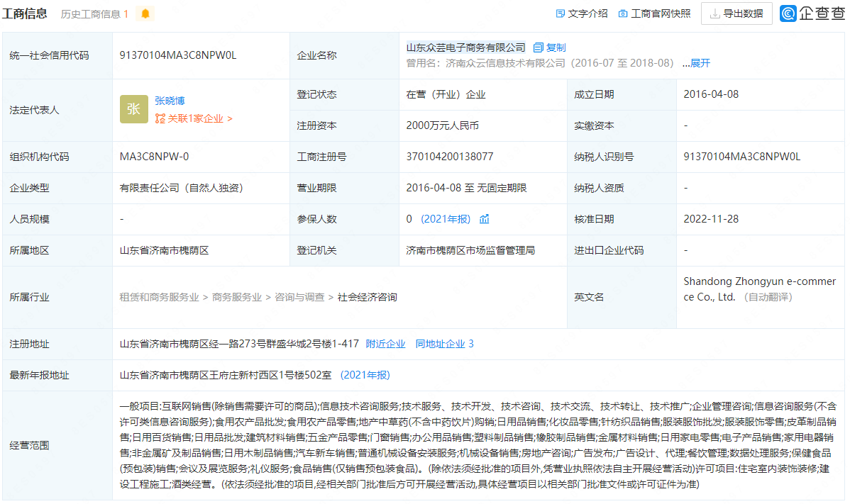Open the 社会经济咨询 industry category
850x504 pixels.
point(367,297)
